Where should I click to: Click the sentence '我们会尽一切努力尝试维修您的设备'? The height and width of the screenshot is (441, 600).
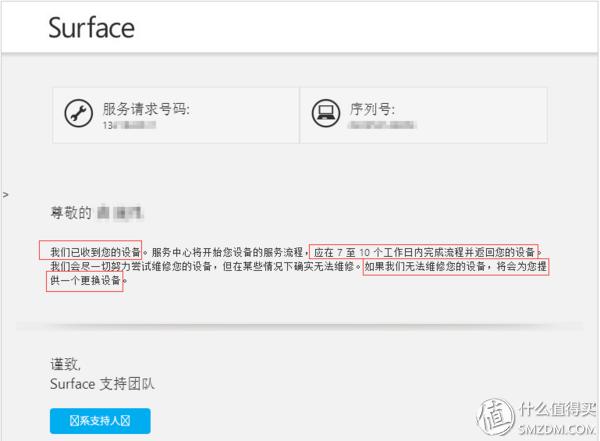coord(131,266)
